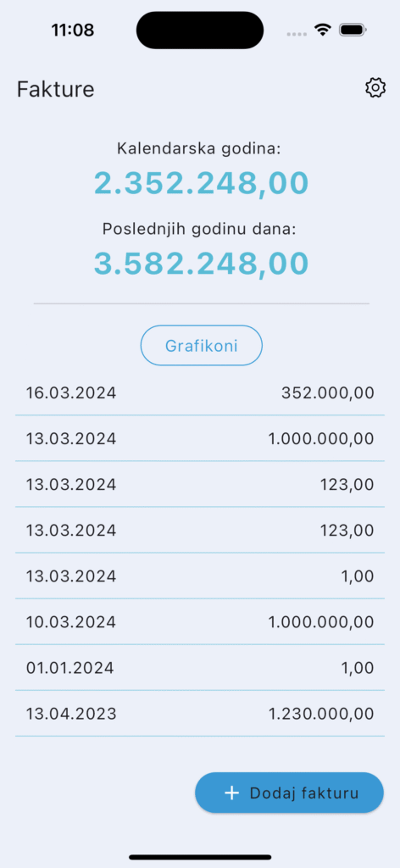The height and width of the screenshot is (868, 400).
Task: Tap the battery indicator icon
Action: click(x=353, y=30)
